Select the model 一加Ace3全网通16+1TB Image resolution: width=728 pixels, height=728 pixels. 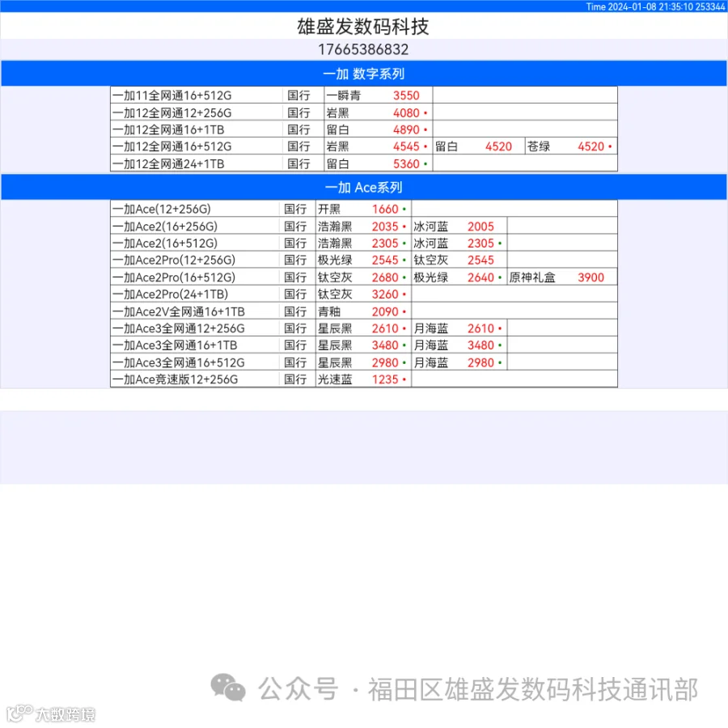175,345
